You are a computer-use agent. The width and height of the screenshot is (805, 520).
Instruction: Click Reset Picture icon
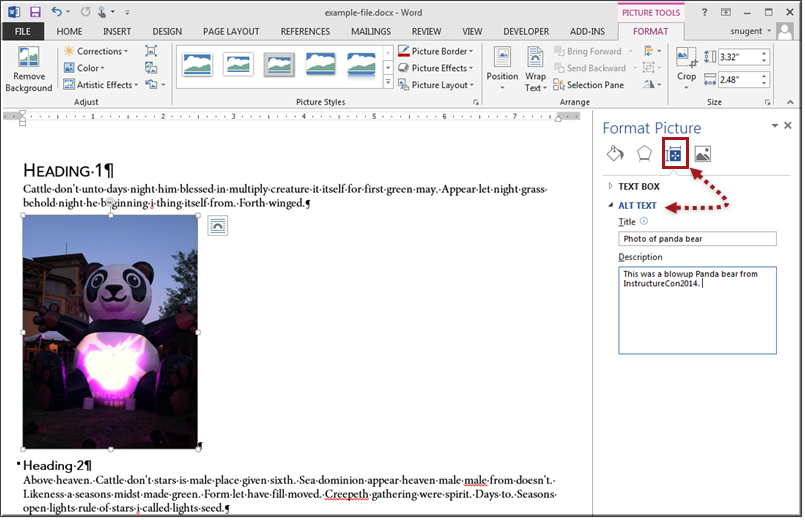coord(151,84)
